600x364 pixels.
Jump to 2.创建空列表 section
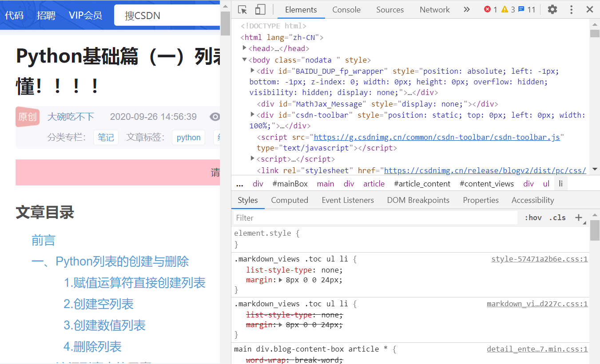(x=99, y=304)
